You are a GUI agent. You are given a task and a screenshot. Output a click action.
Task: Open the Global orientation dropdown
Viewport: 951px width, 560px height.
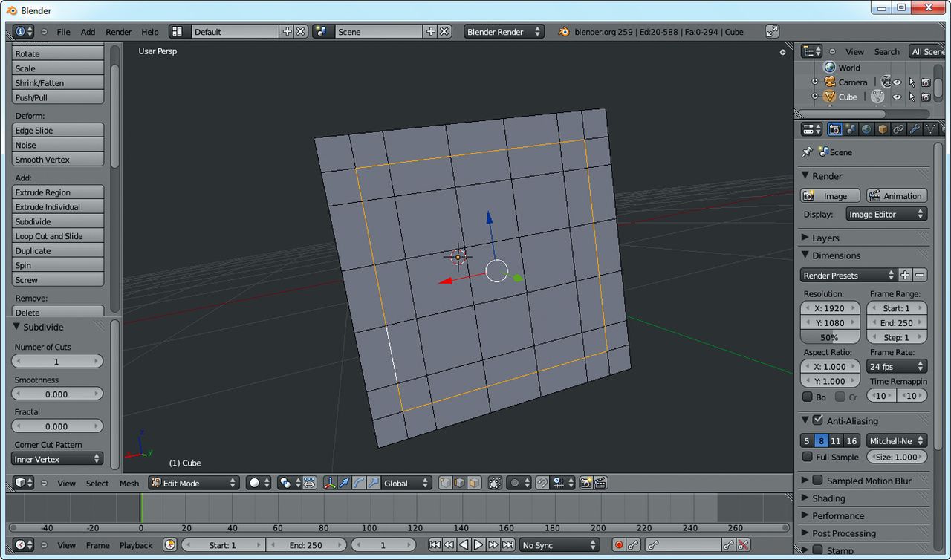406,483
